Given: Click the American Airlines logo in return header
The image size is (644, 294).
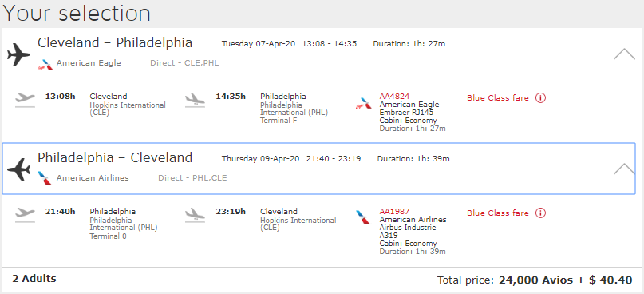Looking at the screenshot, I should pos(45,178).
